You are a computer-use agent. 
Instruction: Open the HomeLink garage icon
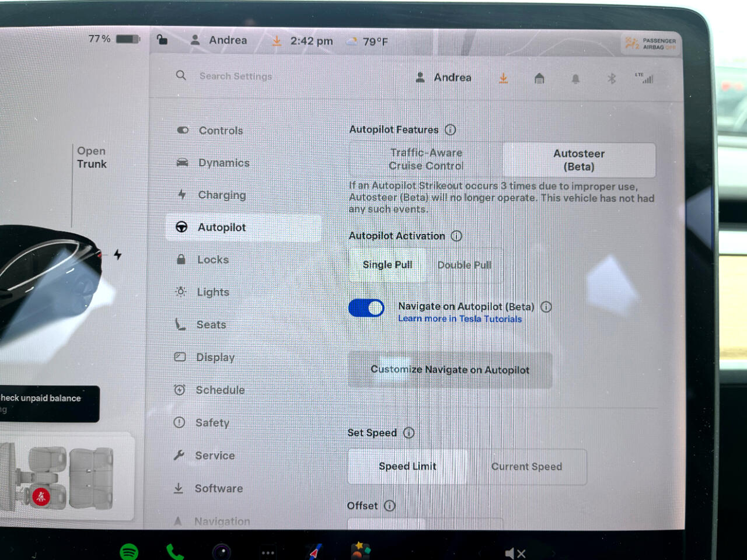coord(539,78)
